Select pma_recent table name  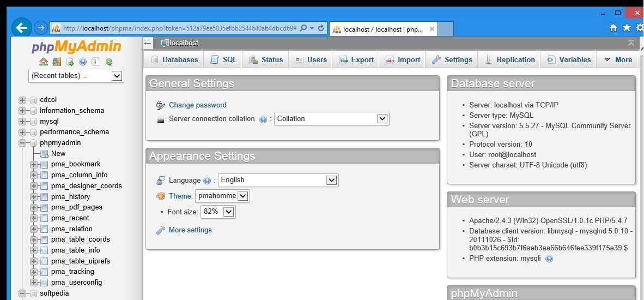[x=70, y=218]
